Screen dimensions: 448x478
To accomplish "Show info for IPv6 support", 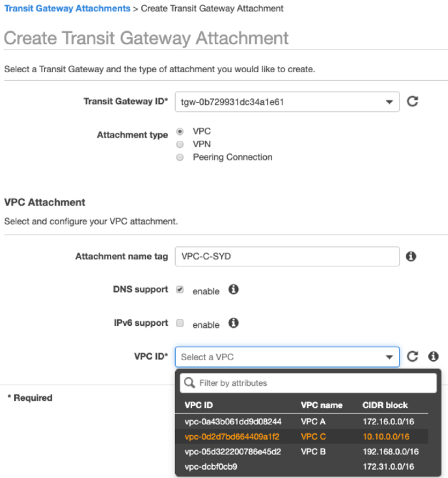I will click(x=234, y=323).
